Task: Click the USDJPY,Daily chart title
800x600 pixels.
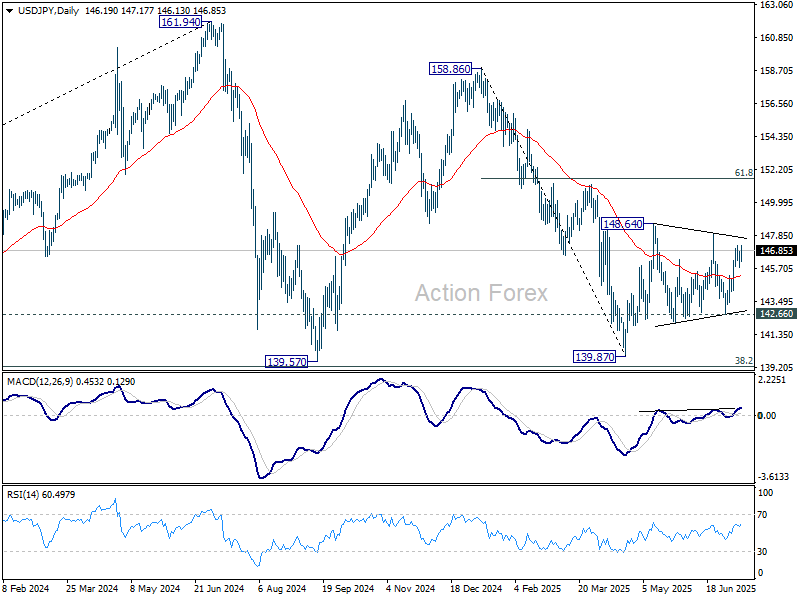Action: [48, 11]
